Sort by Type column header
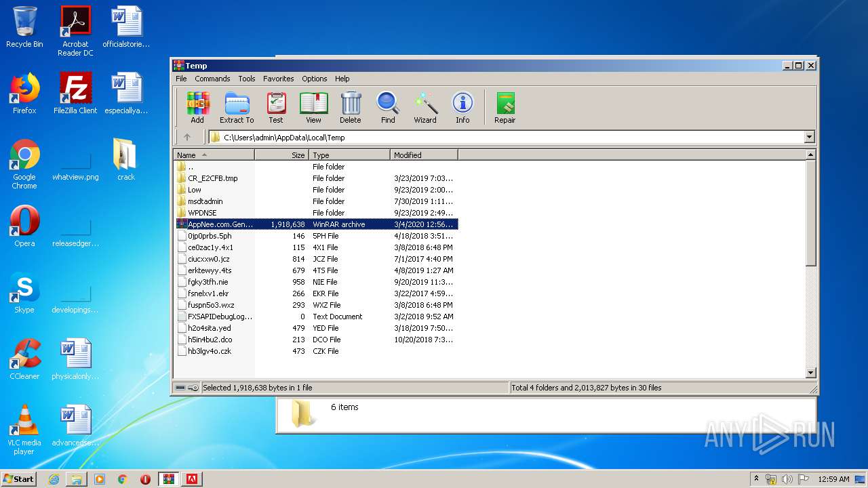Screen dimensions: 868x488 pos(349,155)
